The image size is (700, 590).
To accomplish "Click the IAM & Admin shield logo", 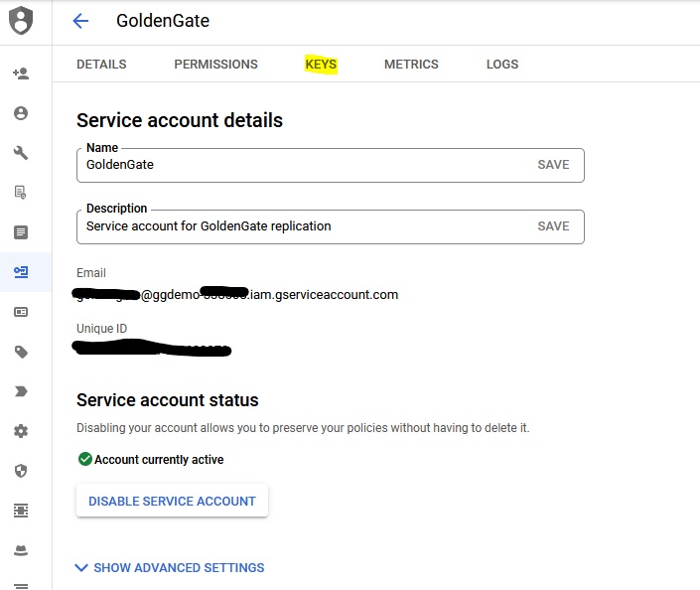I will [21, 21].
